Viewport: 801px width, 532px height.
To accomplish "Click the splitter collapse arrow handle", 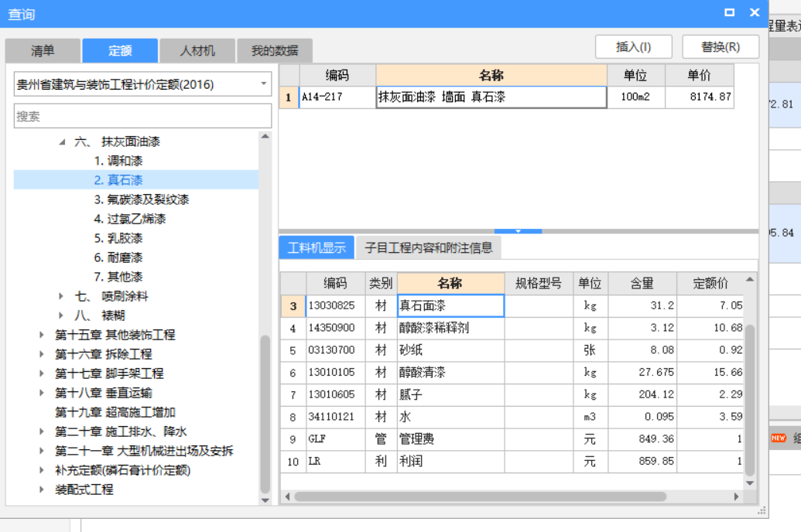I will coord(518,231).
